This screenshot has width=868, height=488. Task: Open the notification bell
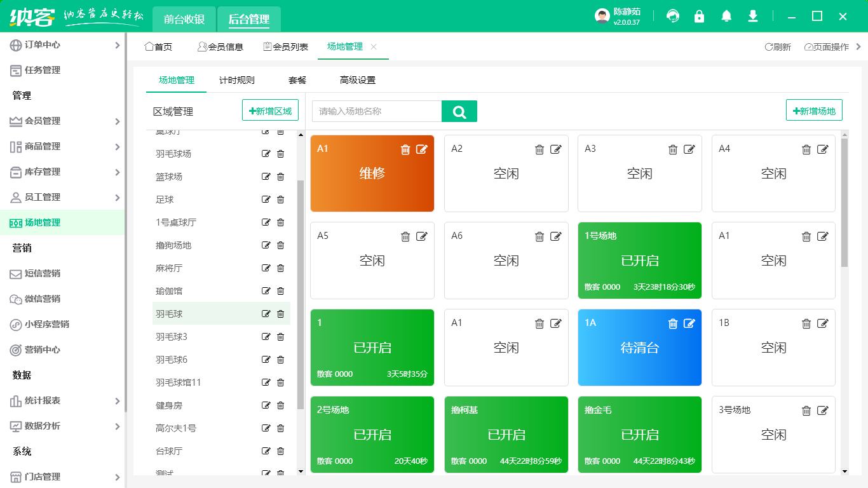coord(726,17)
